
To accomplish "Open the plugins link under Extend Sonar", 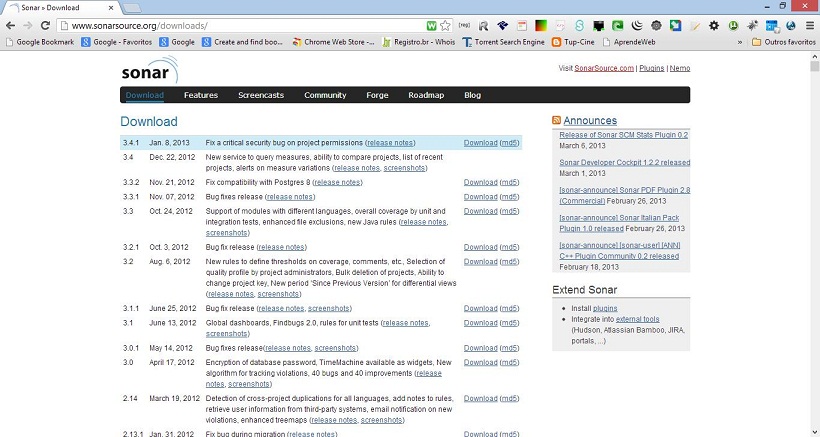I will coord(605,308).
